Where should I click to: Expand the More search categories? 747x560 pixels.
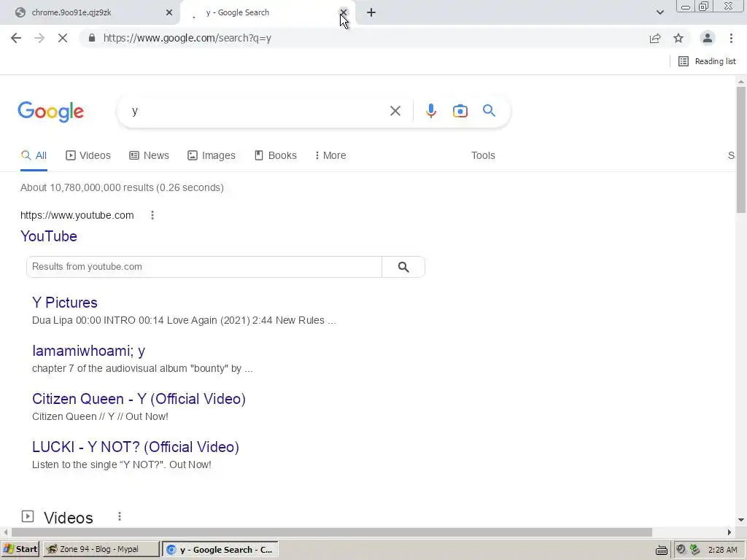[330, 156]
